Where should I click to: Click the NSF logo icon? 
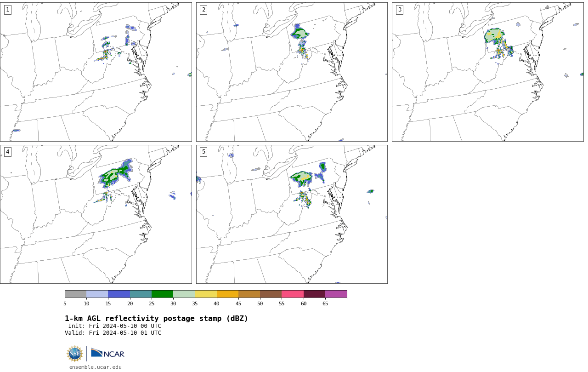click(75, 354)
